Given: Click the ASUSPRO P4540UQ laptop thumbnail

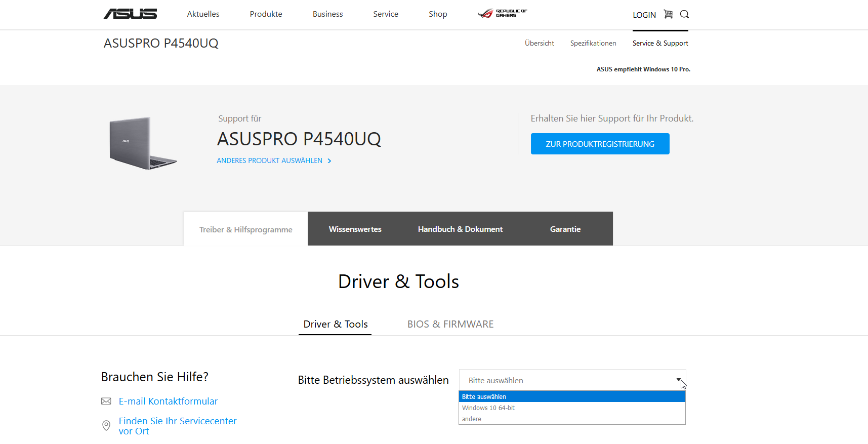Looking at the screenshot, I should coord(143,143).
